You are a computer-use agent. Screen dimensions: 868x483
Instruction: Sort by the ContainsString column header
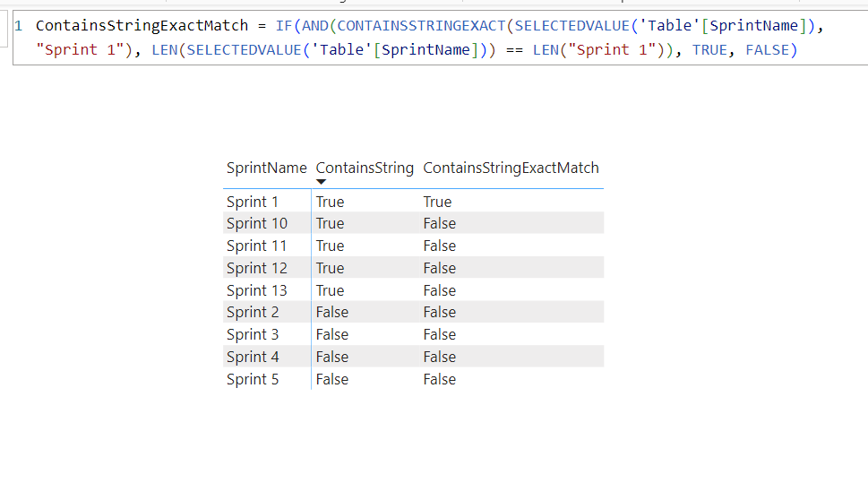point(365,168)
